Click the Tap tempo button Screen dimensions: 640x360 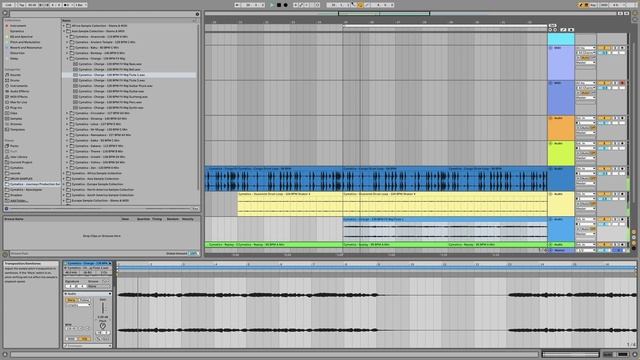point(22,5)
